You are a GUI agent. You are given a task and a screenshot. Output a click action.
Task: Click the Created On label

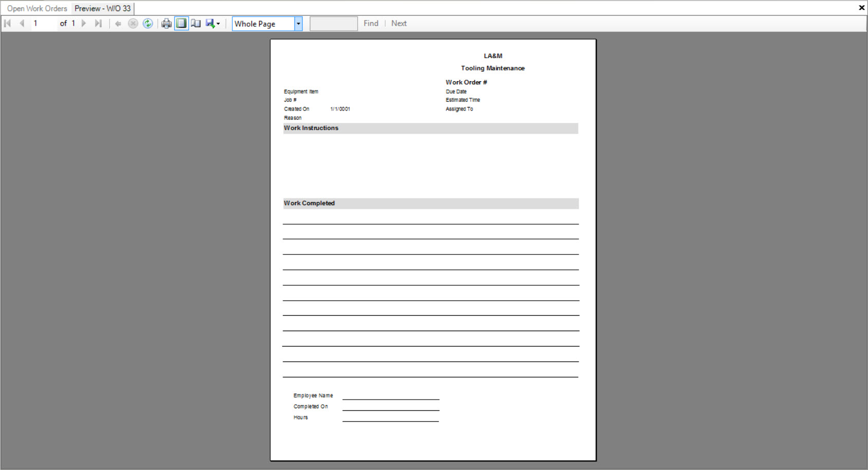click(x=297, y=109)
